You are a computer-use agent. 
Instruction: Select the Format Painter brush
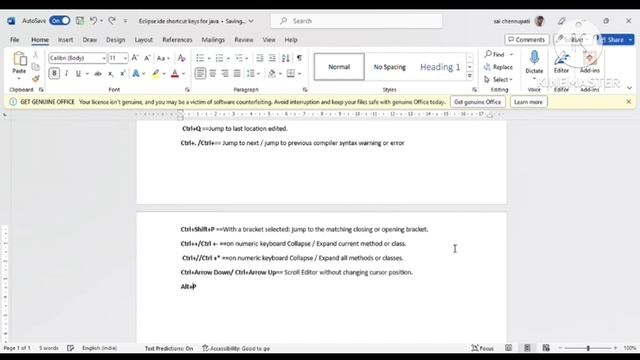coord(36,78)
